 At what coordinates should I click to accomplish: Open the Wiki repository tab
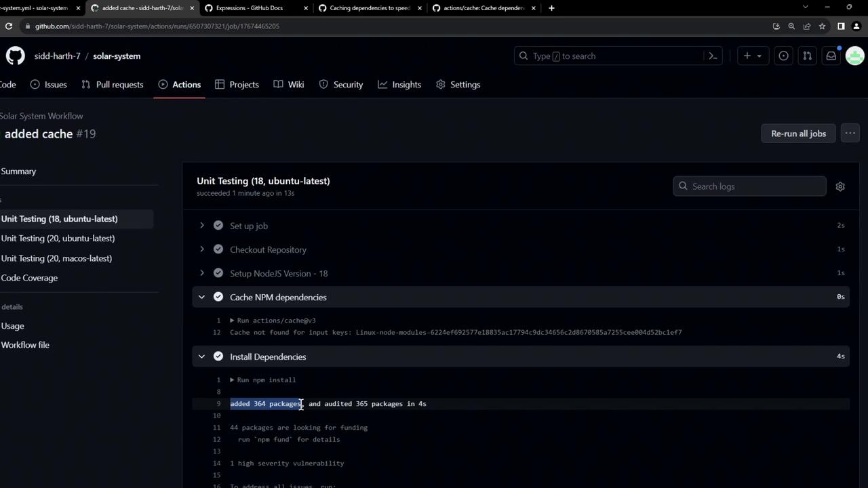click(288, 85)
